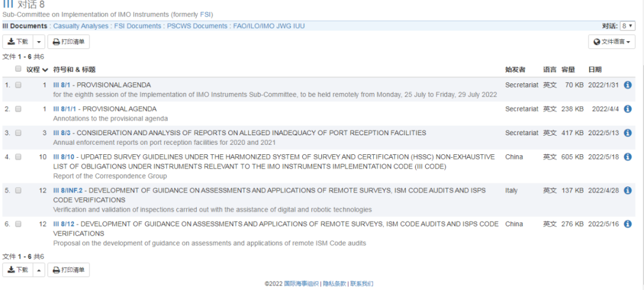Open document link III 8/12
644x290 pixels.
pyautogui.click(x=64, y=224)
